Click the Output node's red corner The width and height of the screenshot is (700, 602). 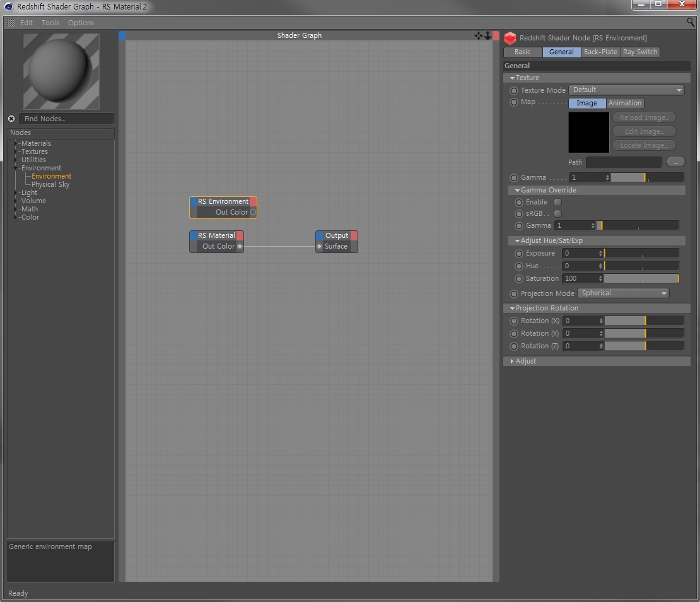pos(354,235)
